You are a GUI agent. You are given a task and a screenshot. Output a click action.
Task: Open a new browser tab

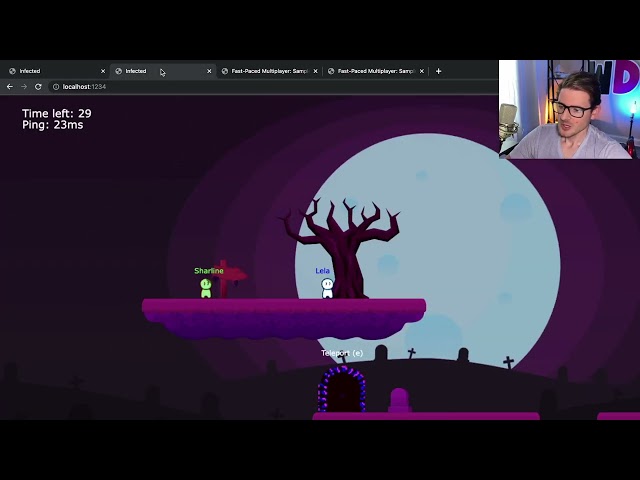[438, 71]
